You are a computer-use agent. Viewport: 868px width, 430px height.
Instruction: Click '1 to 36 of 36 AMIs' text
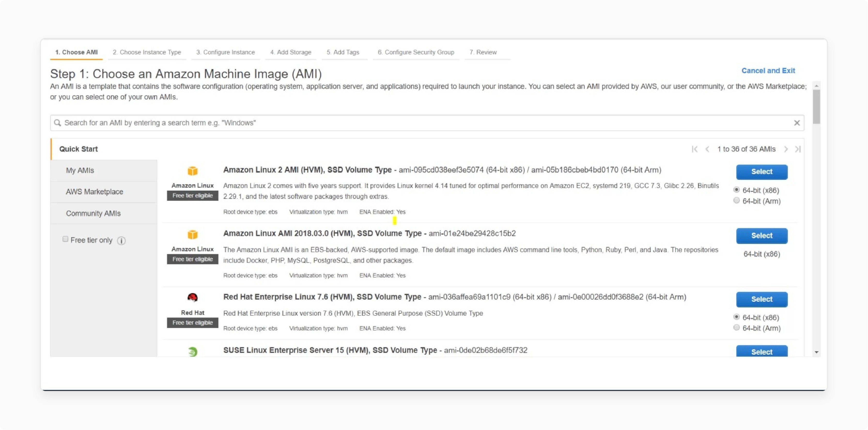(746, 149)
